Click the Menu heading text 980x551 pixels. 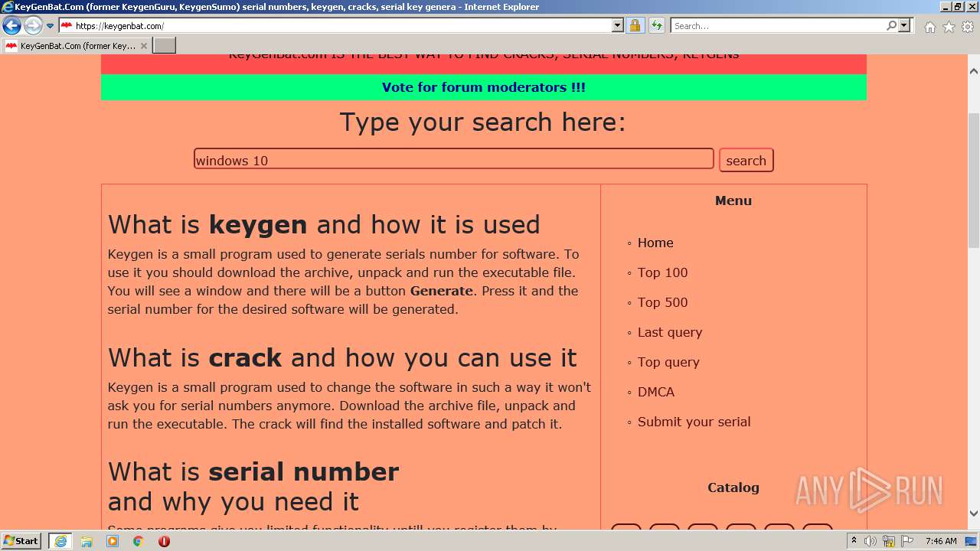point(733,201)
